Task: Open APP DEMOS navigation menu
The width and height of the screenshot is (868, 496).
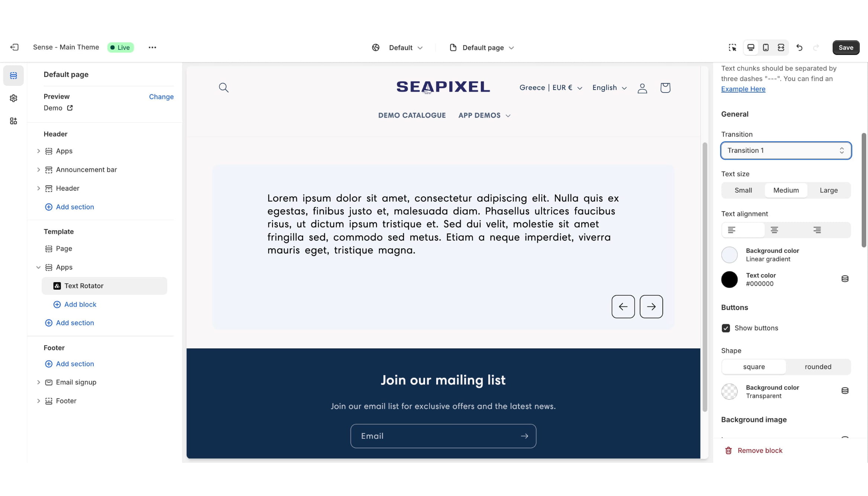Action: [x=484, y=115]
